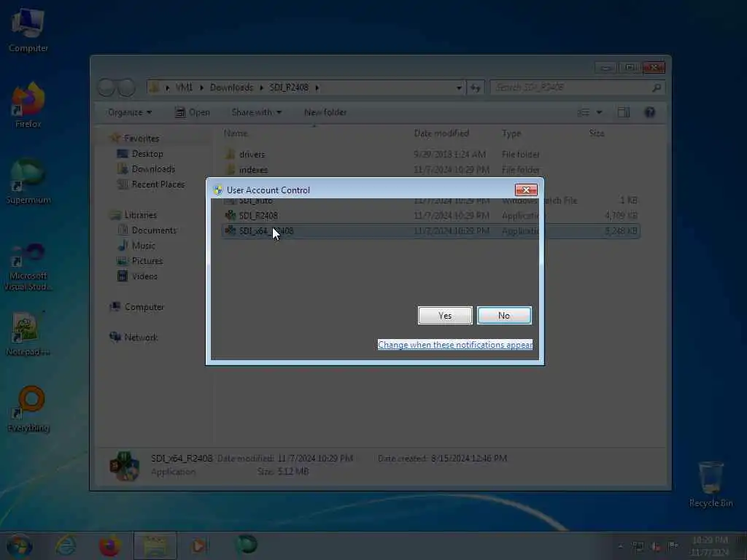
Task: Click Downloads in the Explorer address bar
Action: point(231,87)
